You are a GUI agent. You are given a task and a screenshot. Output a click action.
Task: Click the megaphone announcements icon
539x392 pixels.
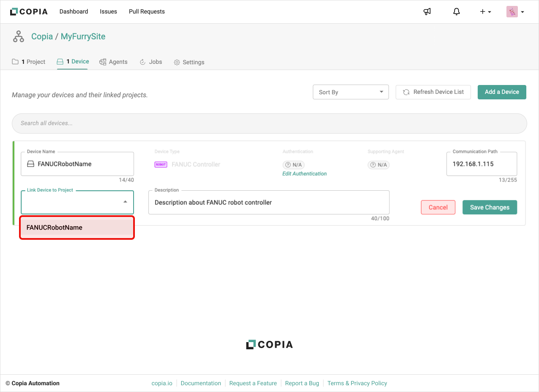click(x=427, y=12)
